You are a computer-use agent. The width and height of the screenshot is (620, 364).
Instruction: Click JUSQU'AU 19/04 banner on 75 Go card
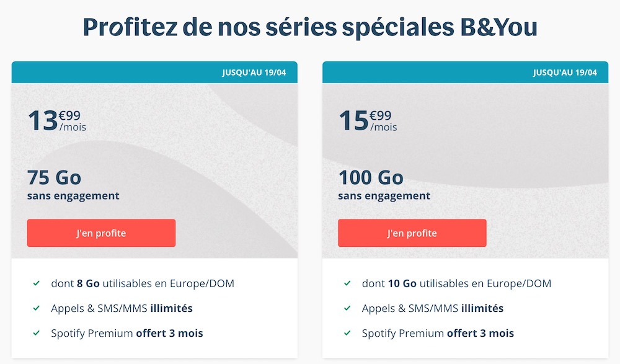click(254, 73)
